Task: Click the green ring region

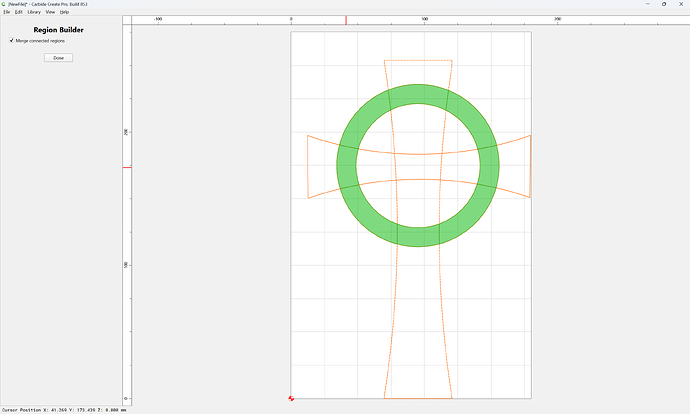Action: [347, 165]
